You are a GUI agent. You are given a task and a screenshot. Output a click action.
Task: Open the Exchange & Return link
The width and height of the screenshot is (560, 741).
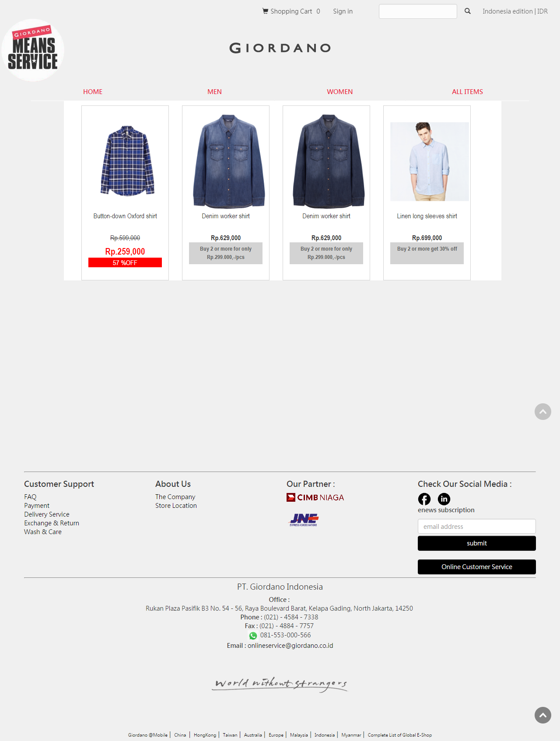[x=52, y=523]
